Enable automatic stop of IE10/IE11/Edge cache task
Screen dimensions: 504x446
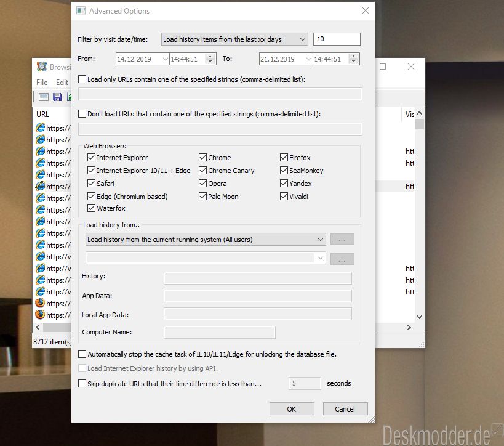[82, 354]
